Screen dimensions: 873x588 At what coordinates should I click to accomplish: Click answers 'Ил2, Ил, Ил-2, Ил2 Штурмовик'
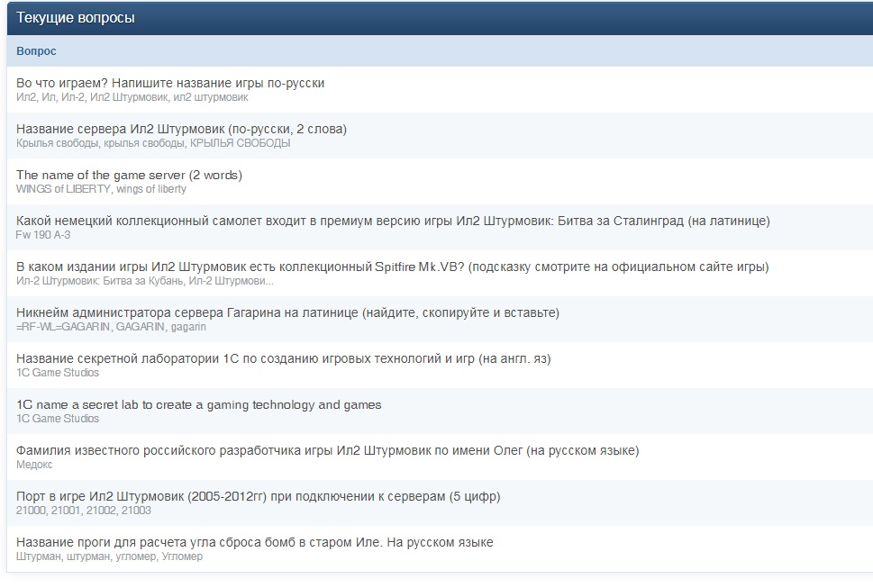coord(132,97)
